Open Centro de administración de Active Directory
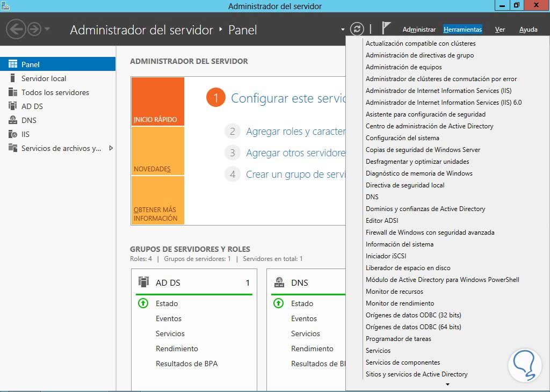 [430, 126]
